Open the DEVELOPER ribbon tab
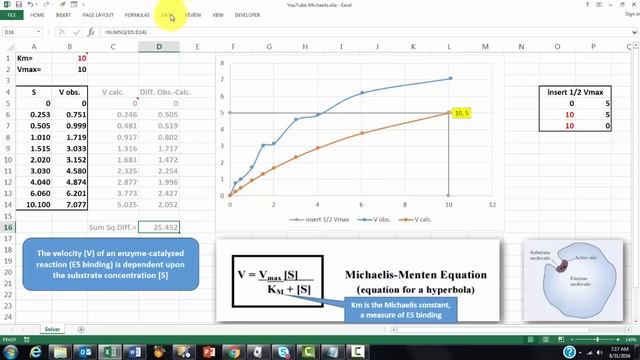640x360 pixels. (247, 15)
